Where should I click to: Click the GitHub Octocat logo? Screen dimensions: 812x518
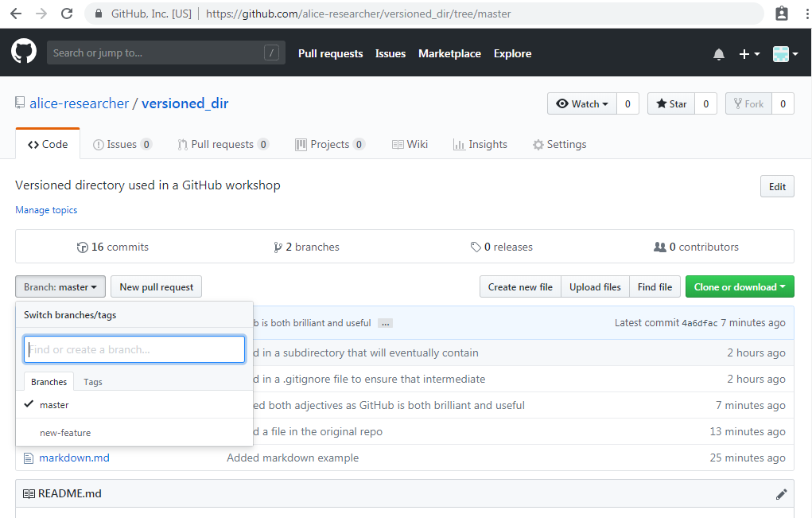[x=23, y=53]
